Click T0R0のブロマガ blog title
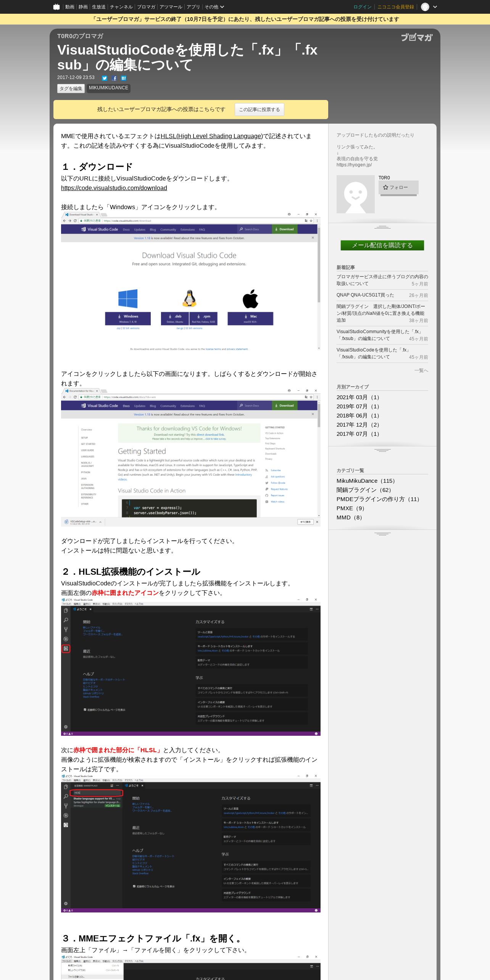This screenshot has width=490, height=980. pos(80,36)
